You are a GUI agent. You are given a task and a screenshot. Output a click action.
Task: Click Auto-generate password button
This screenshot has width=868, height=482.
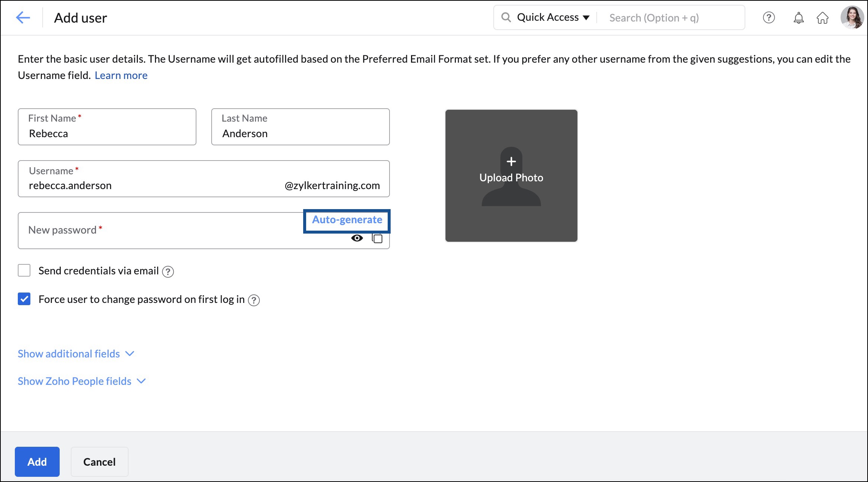click(347, 219)
